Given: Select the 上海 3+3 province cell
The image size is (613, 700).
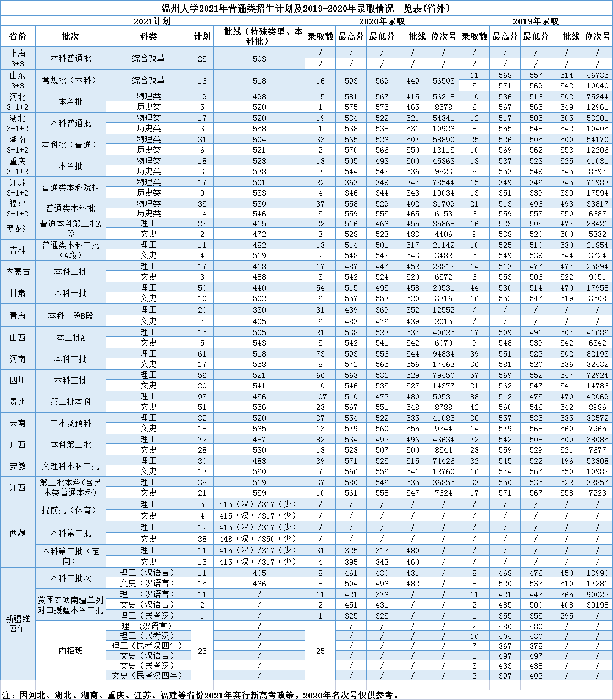Looking at the screenshot, I should click(x=18, y=58).
